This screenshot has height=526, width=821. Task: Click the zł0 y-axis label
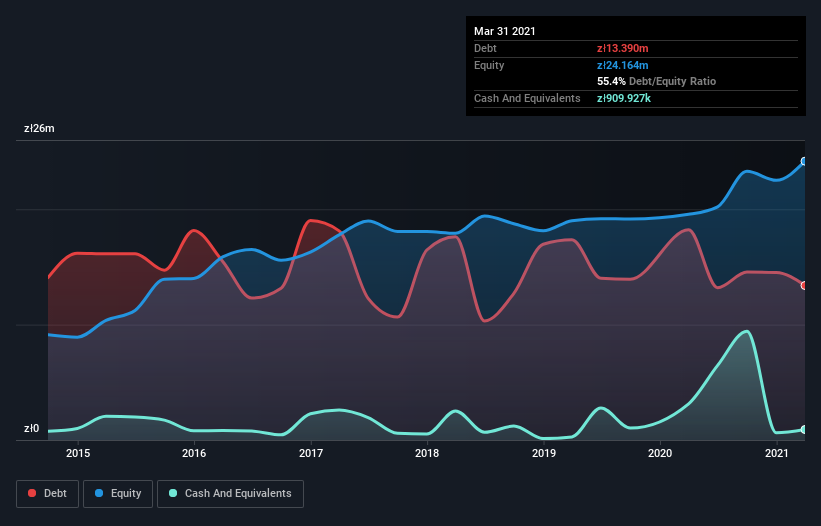31,428
